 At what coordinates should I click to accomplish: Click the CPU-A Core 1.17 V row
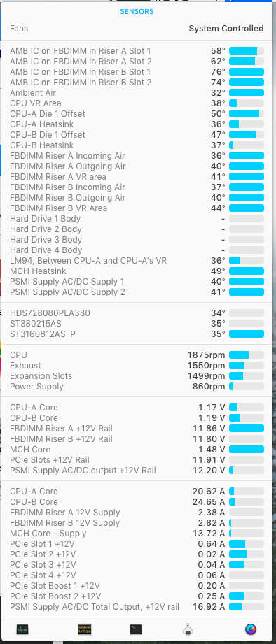137,408
